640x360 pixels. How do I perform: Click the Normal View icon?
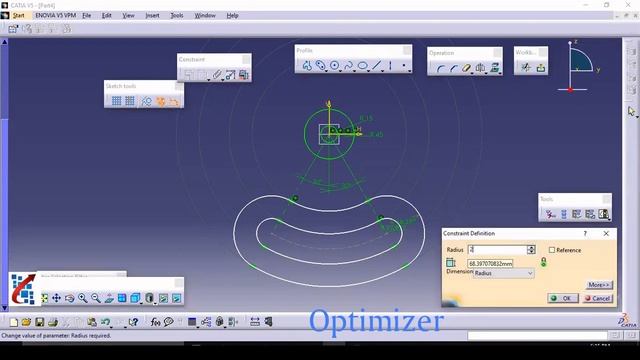[x=109, y=298]
